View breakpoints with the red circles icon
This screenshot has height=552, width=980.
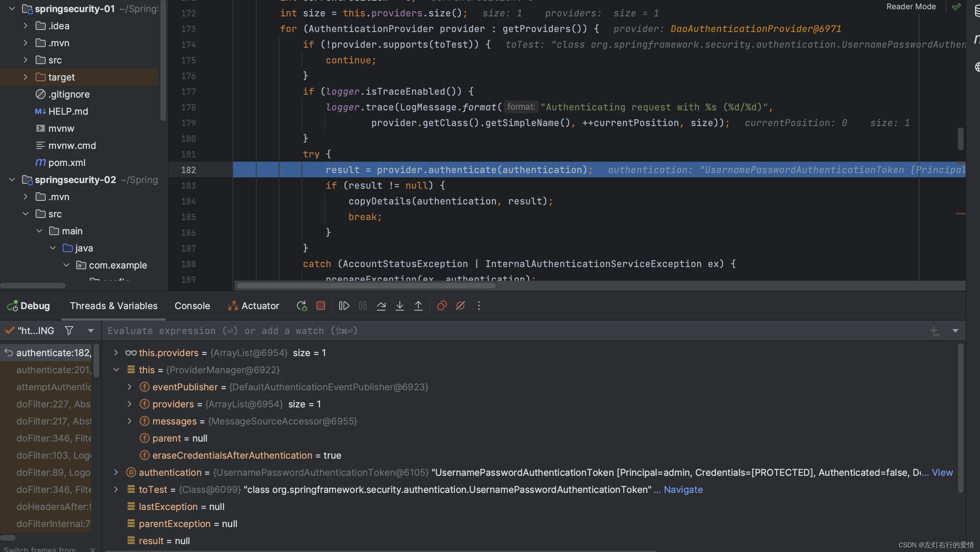coord(442,306)
